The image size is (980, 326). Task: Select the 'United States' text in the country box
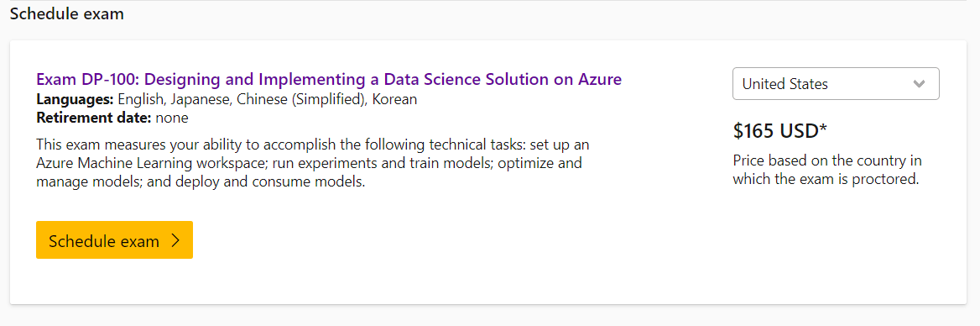(785, 84)
